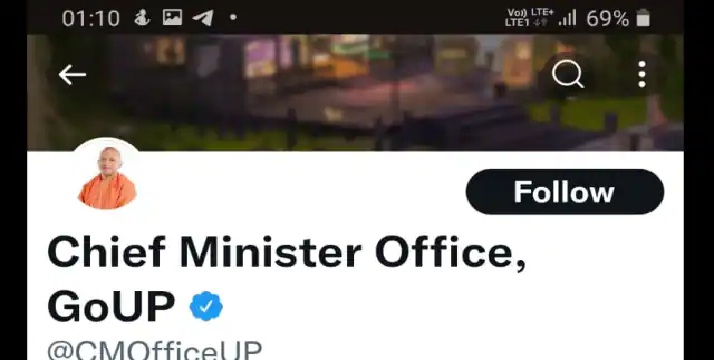Tap the Telegram paper-plane notification icon
The height and width of the screenshot is (360, 714).
click(203, 18)
